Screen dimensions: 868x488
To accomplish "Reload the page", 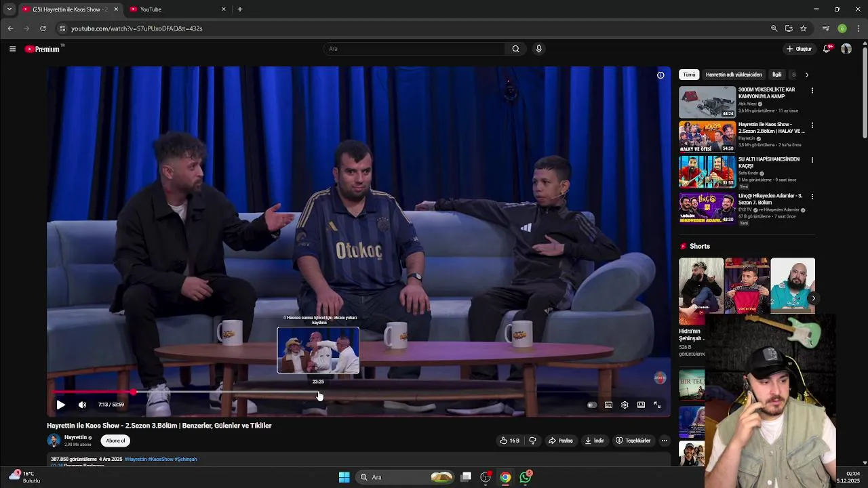I will pos(43,28).
